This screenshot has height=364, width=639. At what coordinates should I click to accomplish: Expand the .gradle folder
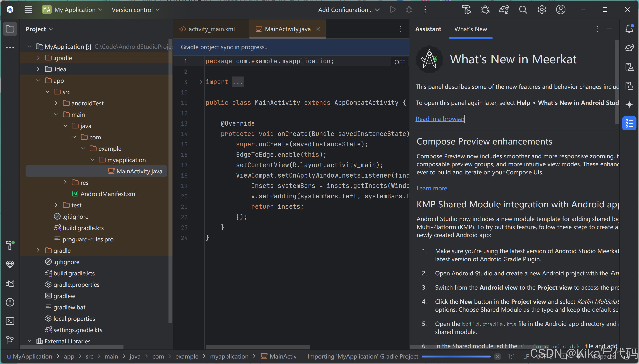[x=38, y=58]
